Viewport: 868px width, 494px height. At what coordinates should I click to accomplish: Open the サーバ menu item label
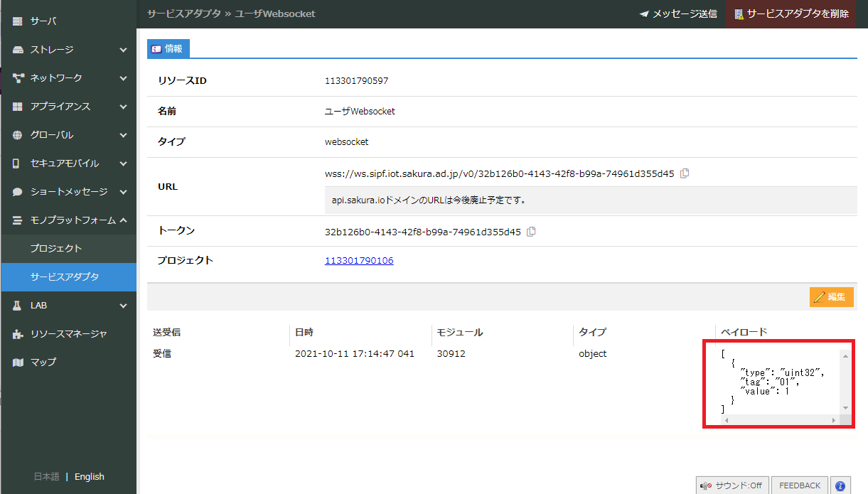pos(43,21)
